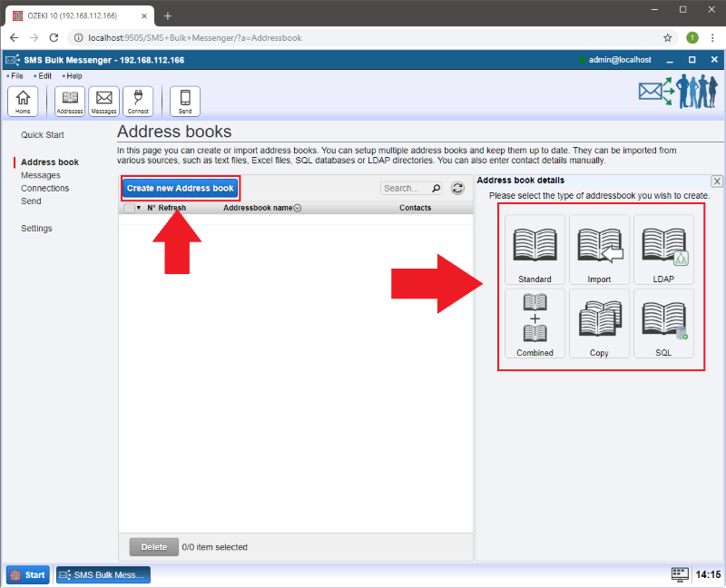
Task: Expand the Addressbook name column dropdown
Action: coord(298,208)
